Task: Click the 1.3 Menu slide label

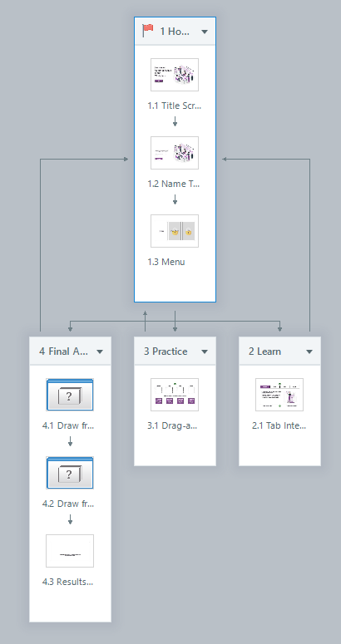Action: [166, 262]
